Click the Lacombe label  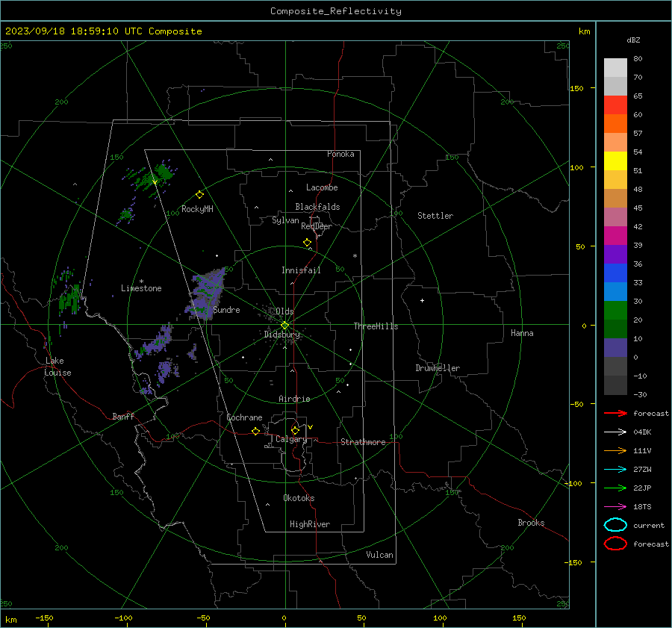pyautogui.click(x=322, y=187)
